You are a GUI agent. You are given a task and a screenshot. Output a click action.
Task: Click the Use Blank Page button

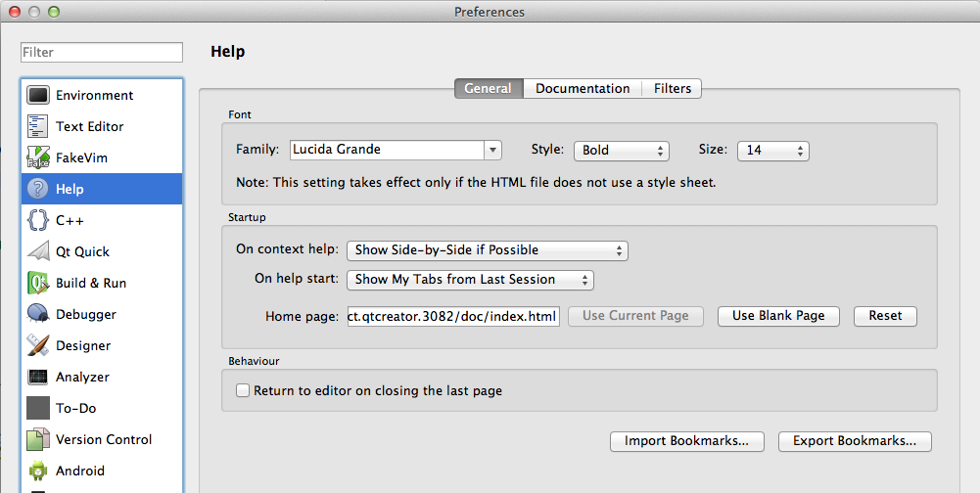(x=778, y=316)
